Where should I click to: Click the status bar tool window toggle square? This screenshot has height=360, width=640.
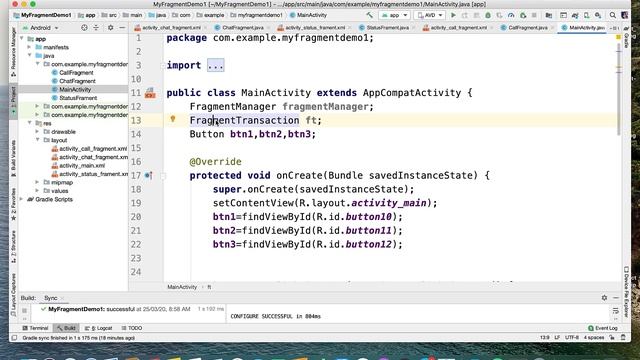pos(14,338)
